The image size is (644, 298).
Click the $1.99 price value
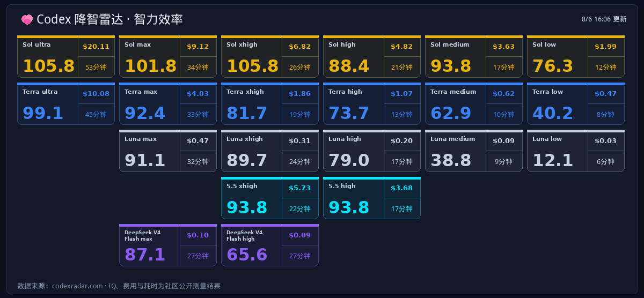[606, 47]
